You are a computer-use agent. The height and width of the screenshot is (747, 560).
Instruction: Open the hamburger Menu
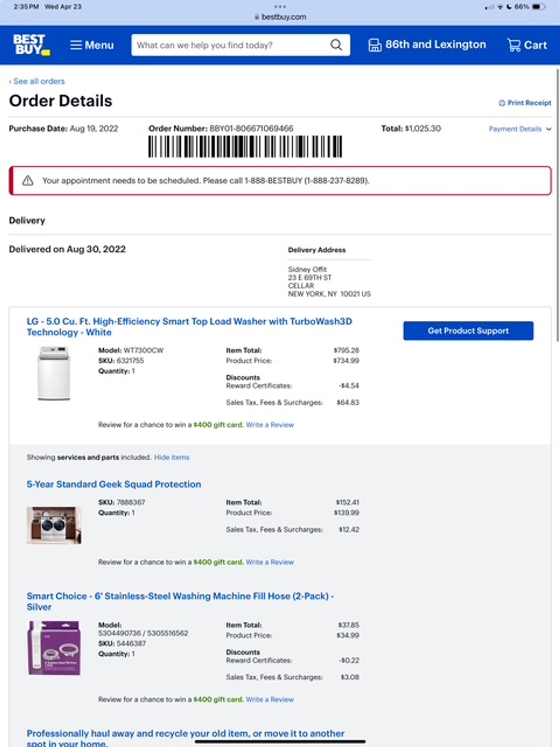tap(92, 45)
